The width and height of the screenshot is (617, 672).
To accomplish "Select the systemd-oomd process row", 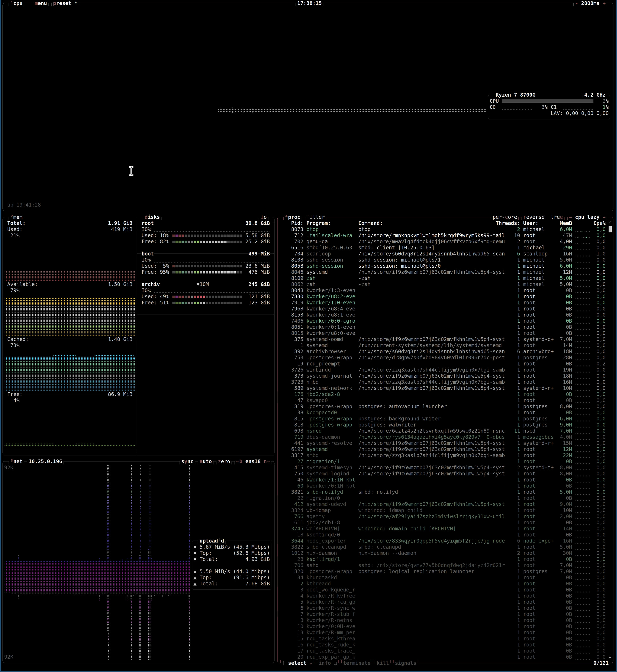I will (x=448, y=339).
